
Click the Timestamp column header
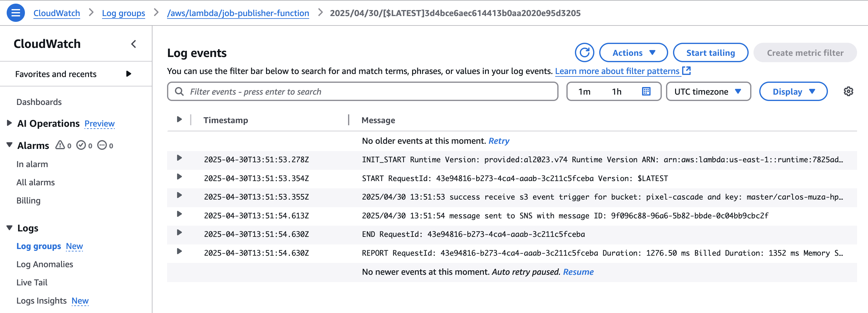tap(225, 120)
